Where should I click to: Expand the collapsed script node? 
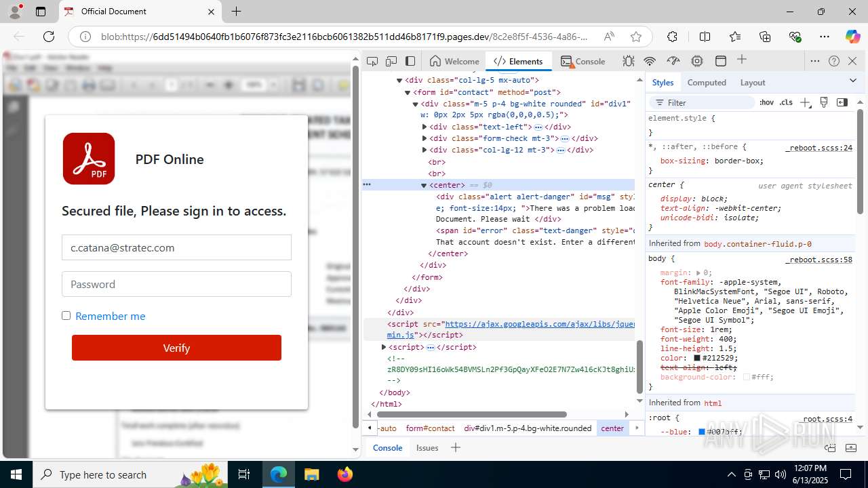pos(384,347)
